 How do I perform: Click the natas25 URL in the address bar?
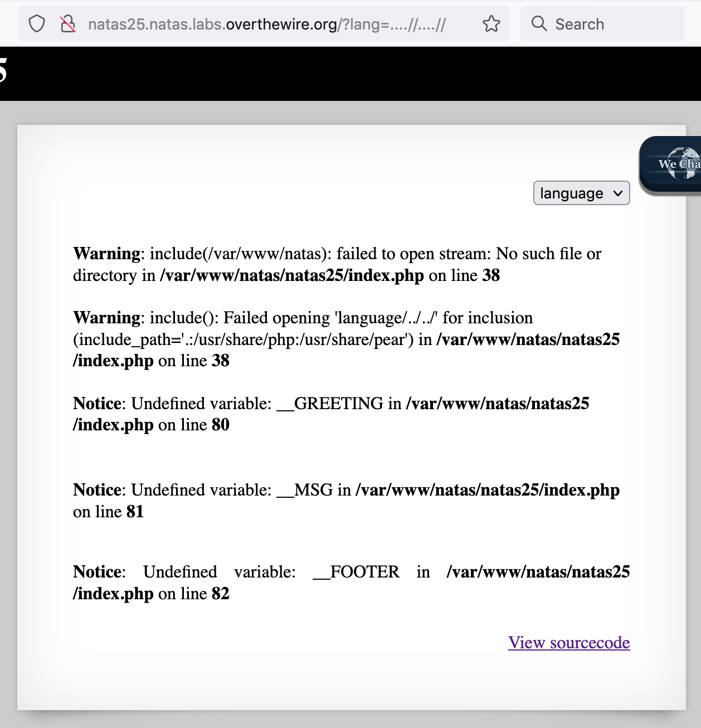[266, 25]
